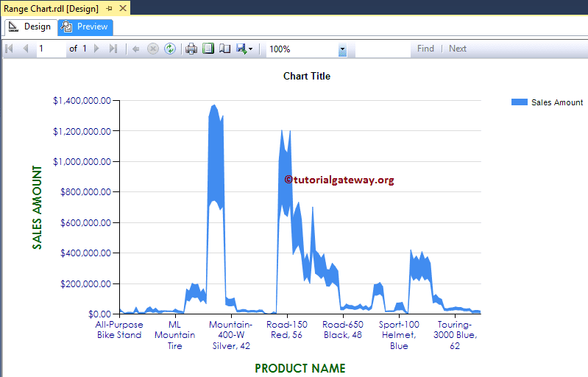This screenshot has height=377, width=588.
Task: Click the $400,000.00 axis label
Action: 85,253
